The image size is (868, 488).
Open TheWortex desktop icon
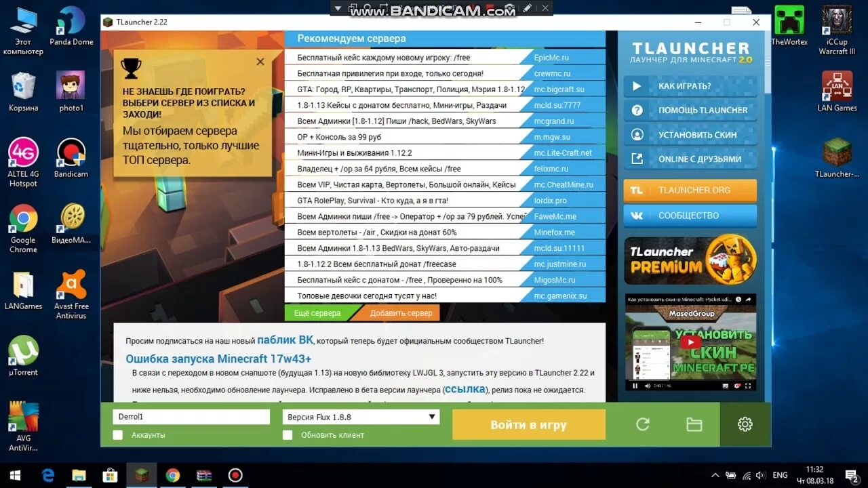(789, 26)
